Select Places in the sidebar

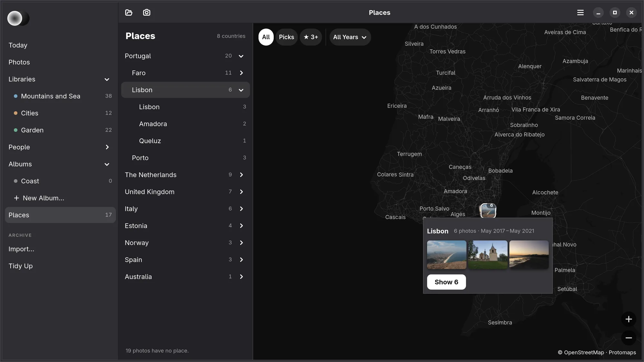pos(60,215)
